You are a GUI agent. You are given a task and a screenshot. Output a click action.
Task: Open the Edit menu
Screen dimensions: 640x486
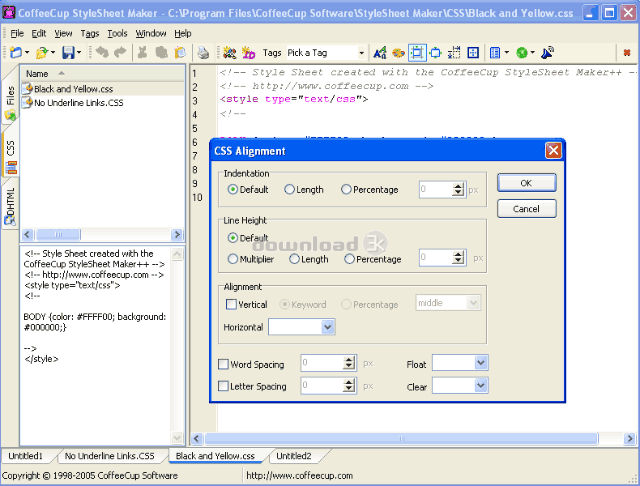[39, 33]
